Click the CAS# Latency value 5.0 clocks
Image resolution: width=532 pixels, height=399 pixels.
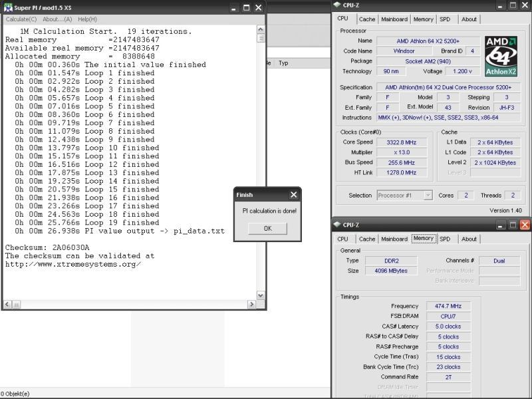pos(448,327)
